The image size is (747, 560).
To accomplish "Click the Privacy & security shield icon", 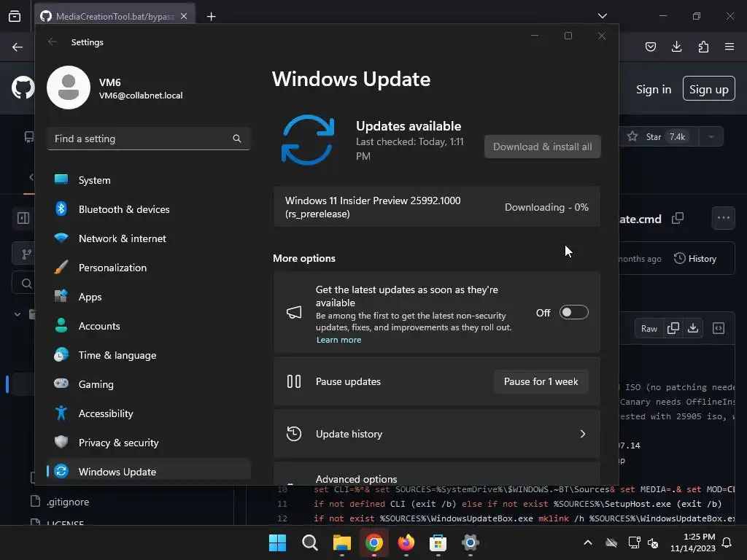I will (61, 442).
